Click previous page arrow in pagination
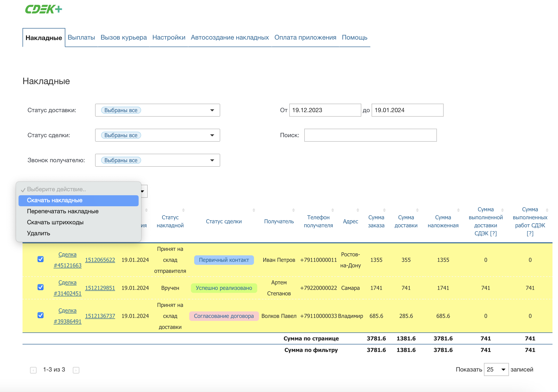 point(33,370)
